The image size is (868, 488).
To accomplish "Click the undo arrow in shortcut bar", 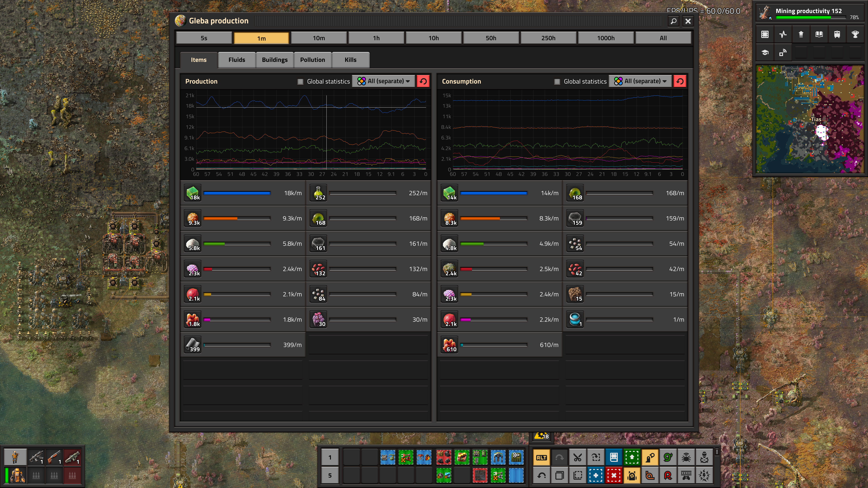I will pyautogui.click(x=542, y=476).
